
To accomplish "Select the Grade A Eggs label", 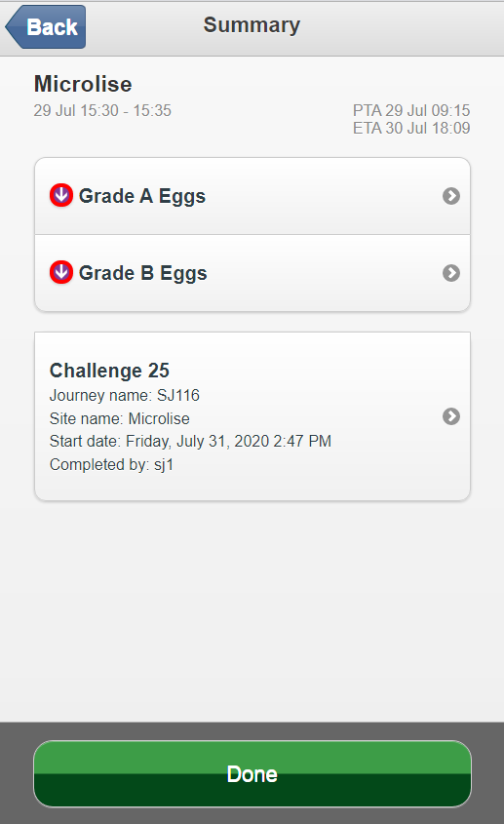I will coord(142,197).
